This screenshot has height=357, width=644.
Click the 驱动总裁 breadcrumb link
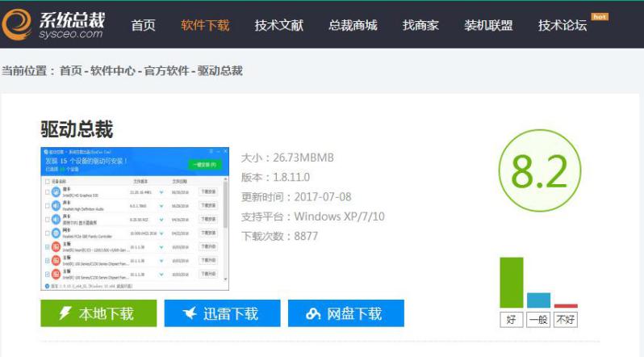coord(220,71)
